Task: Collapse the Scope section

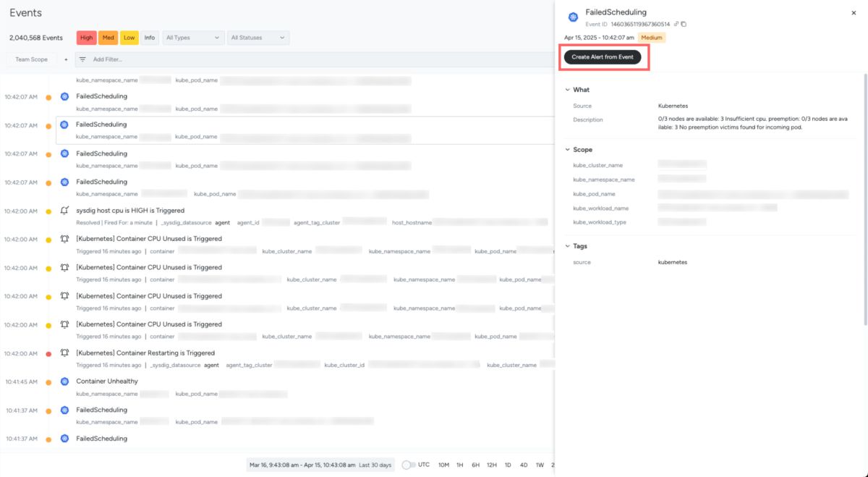Action: point(568,150)
